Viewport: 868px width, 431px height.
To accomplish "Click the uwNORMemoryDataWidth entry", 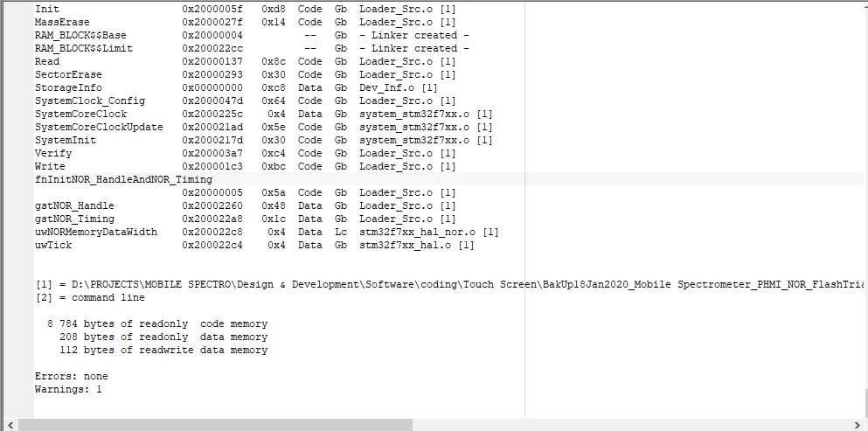I will click(x=96, y=233).
